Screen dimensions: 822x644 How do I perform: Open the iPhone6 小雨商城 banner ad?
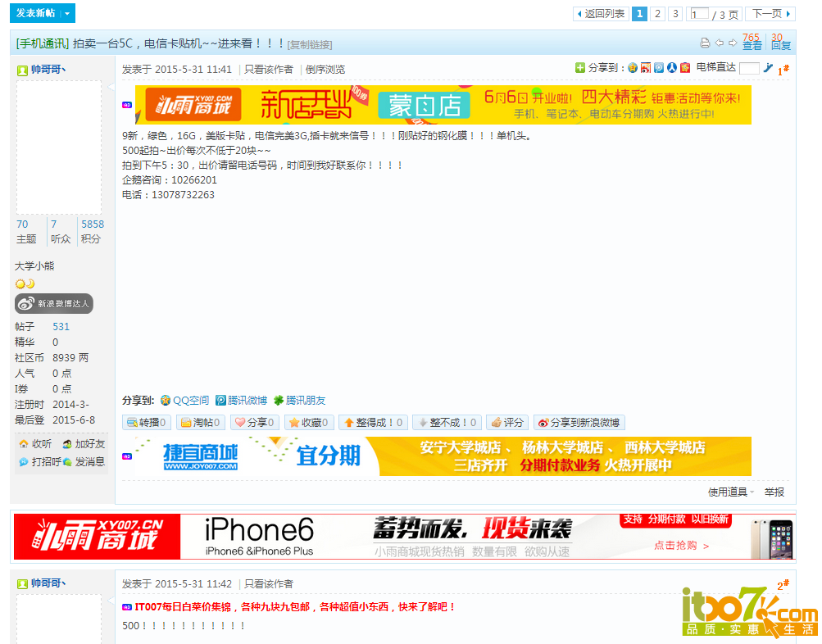tap(405, 537)
